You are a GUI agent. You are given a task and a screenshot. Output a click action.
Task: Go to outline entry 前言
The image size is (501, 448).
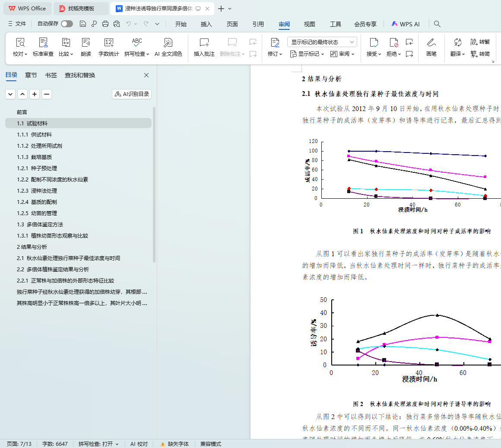[78, 112]
